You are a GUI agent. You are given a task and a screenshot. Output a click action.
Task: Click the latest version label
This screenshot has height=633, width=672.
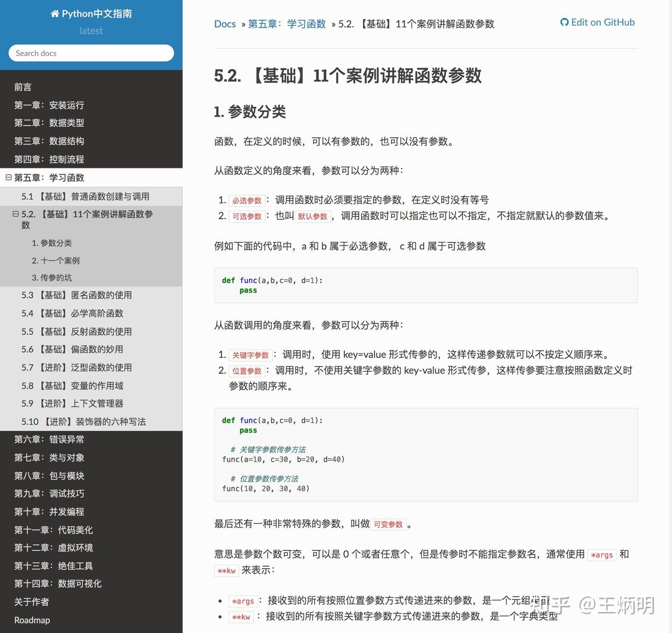click(91, 31)
